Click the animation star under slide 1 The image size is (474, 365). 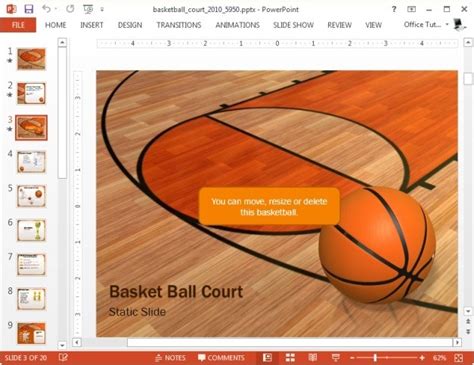click(x=10, y=61)
